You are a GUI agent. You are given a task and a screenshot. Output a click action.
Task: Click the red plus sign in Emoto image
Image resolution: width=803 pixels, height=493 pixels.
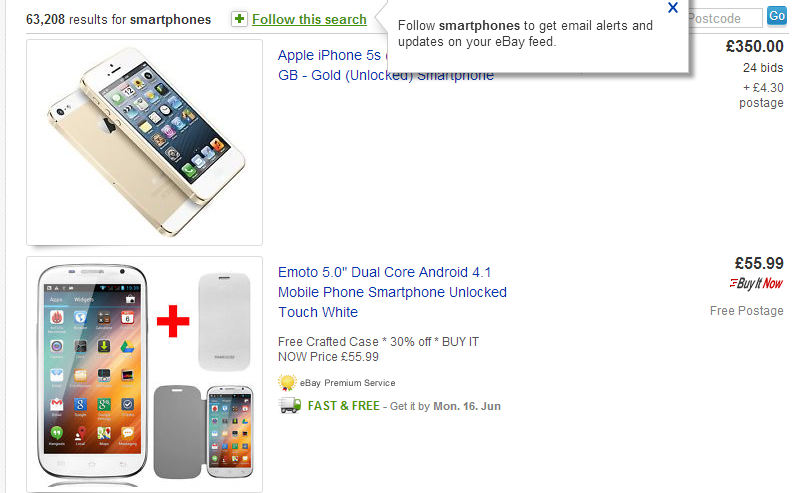tap(173, 321)
